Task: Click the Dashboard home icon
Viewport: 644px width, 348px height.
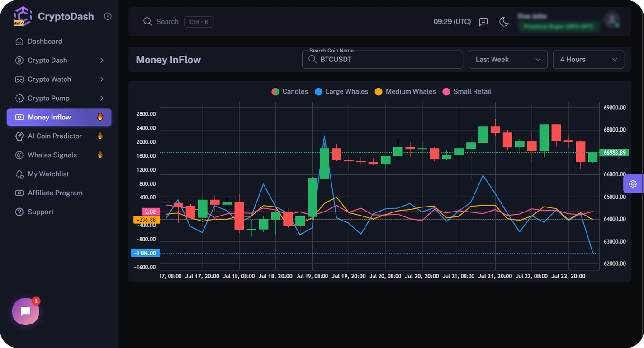Action: point(19,42)
